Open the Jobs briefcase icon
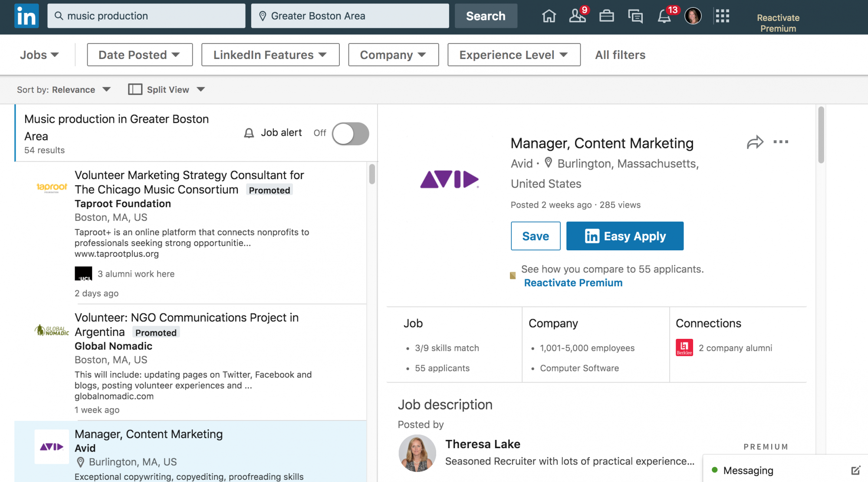Screen dimensions: 868x482 point(606,16)
